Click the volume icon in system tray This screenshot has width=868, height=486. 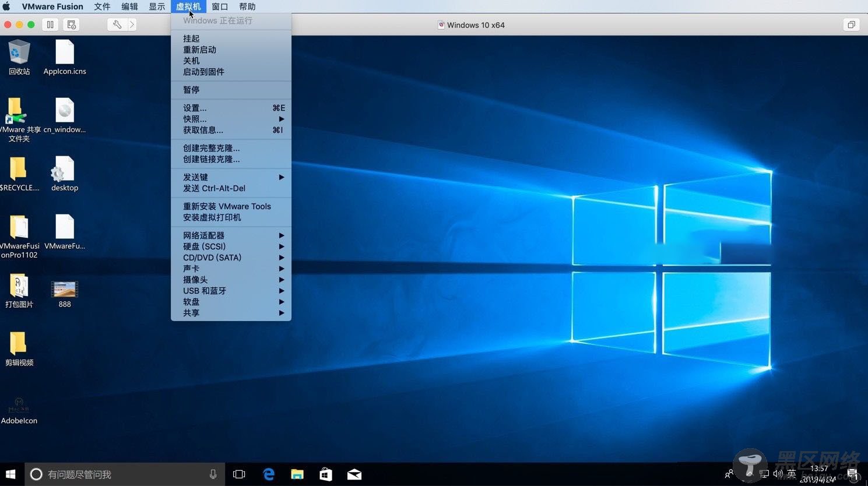(x=778, y=474)
